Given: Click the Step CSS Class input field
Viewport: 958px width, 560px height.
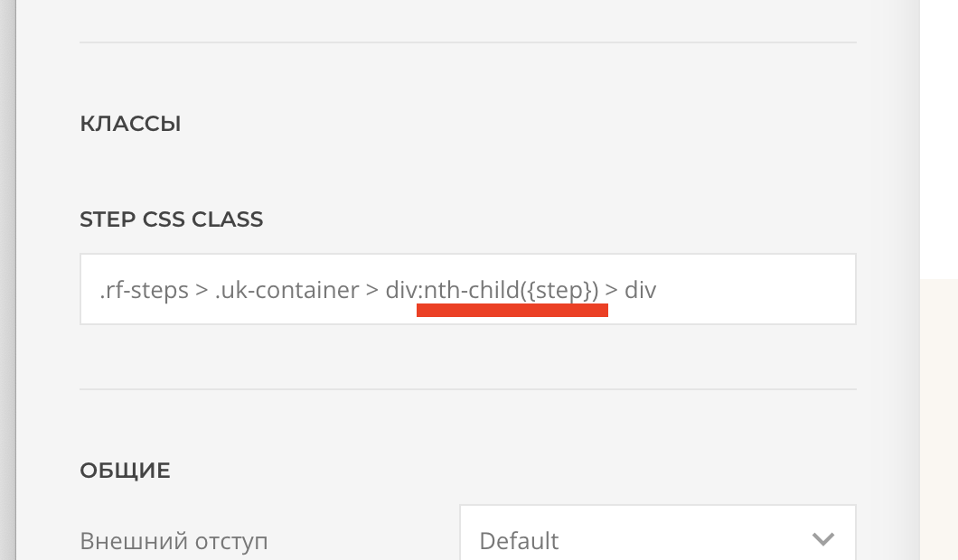Looking at the screenshot, I should click(467, 289).
